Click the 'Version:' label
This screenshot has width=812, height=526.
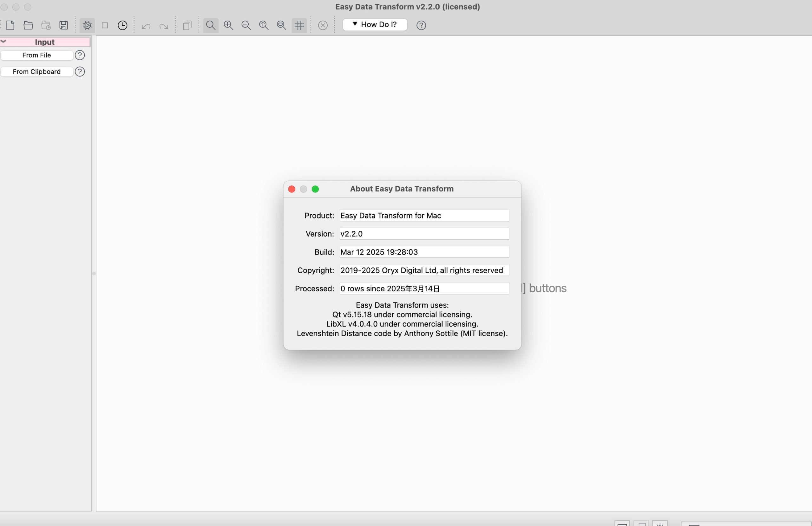point(320,234)
